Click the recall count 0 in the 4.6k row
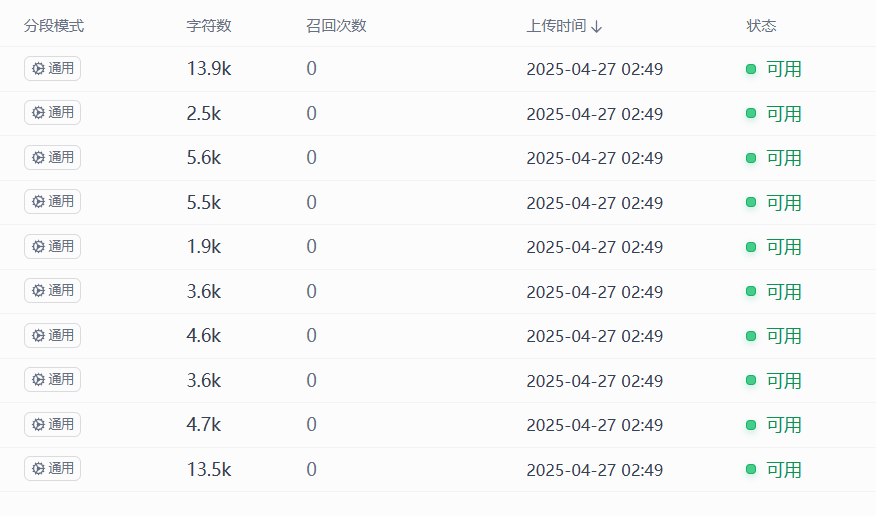The width and height of the screenshot is (876, 516). pyautogui.click(x=312, y=336)
